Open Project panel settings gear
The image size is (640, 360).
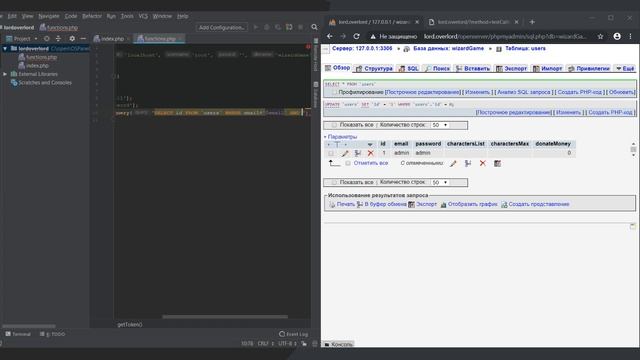pos(72,38)
